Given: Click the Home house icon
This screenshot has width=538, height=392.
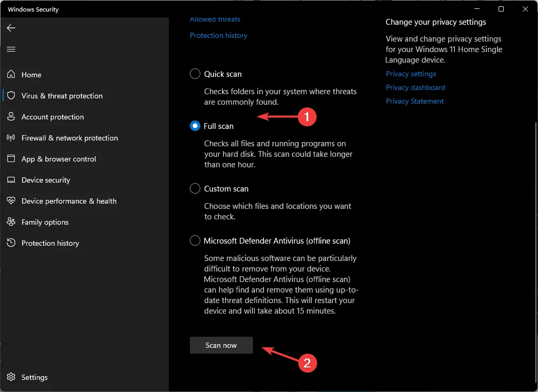Looking at the screenshot, I should pos(11,74).
